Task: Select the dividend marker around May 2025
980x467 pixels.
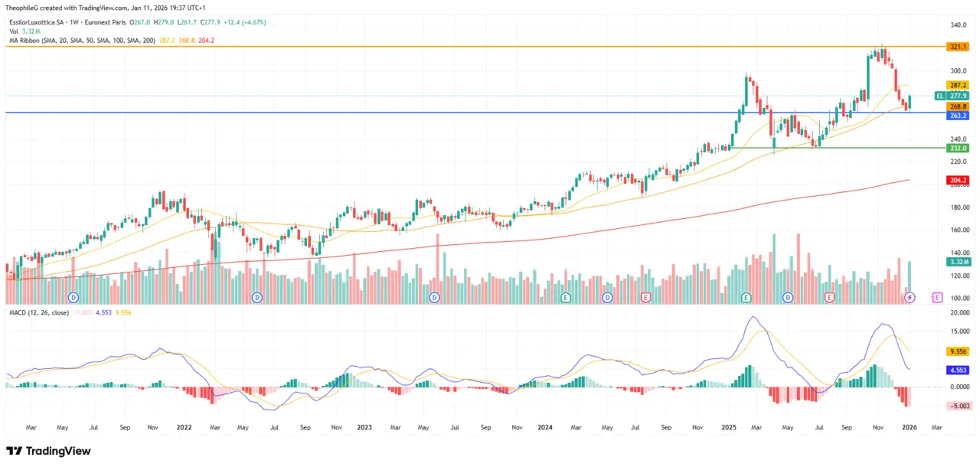Action: (788, 297)
